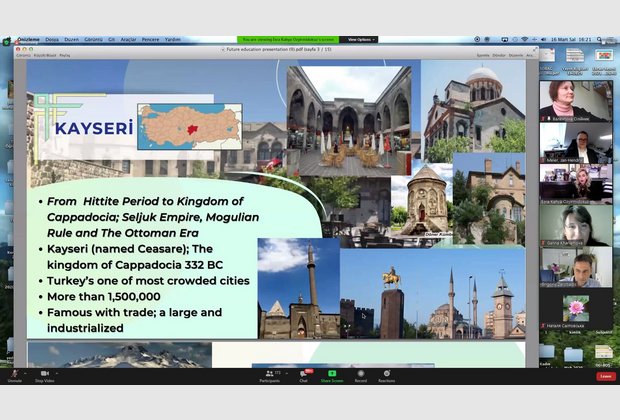Click the stone courtyard photo on slide
The width and height of the screenshot is (620, 420).
click(349, 121)
